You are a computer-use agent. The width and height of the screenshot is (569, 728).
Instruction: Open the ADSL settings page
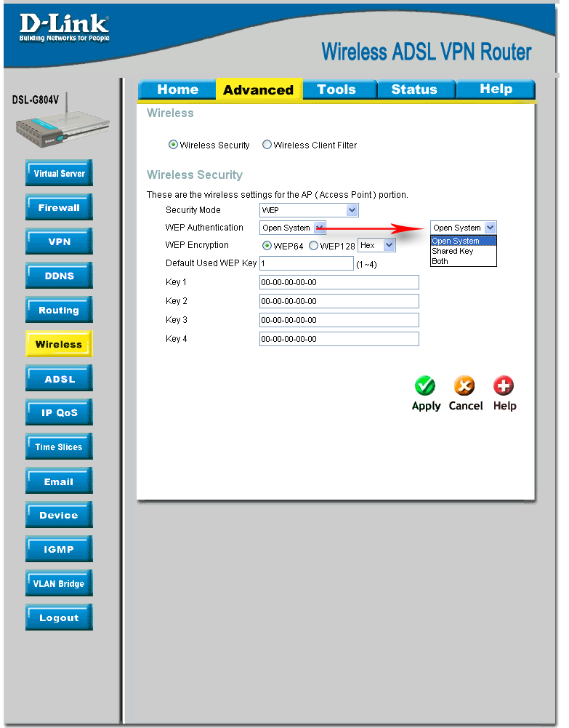pyautogui.click(x=59, y=378)
